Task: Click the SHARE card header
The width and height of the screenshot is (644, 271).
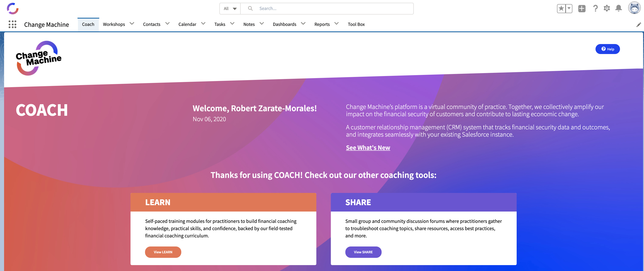Action: [424, 202]
